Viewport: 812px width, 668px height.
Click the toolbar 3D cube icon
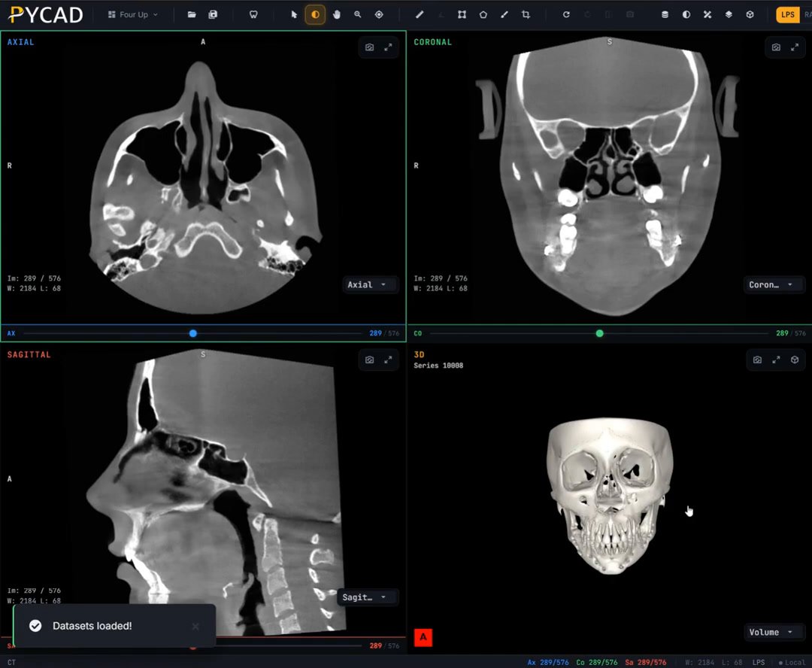(750, 14)
